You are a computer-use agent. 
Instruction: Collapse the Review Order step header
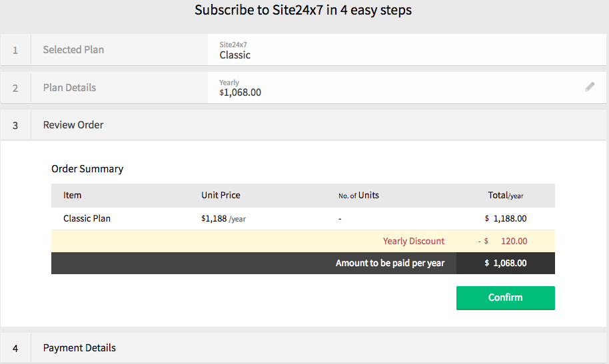[73, 125]
